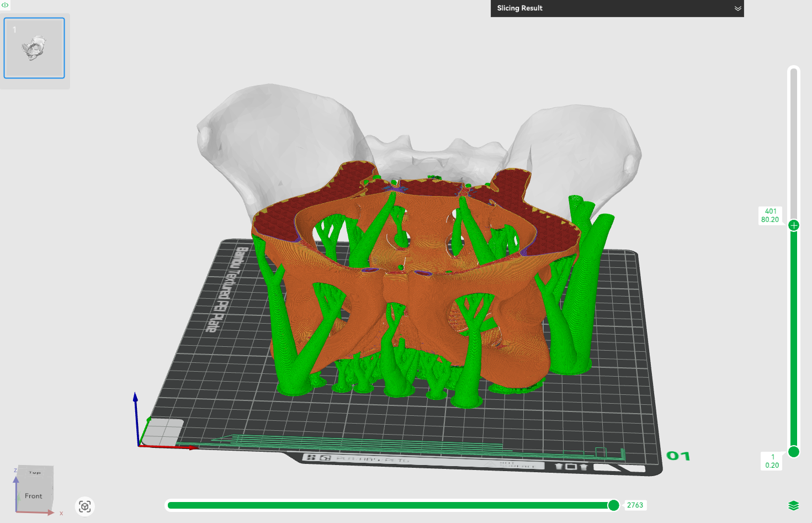Click the collapse sidebar icon in top-left corner

tap(5, 5)
